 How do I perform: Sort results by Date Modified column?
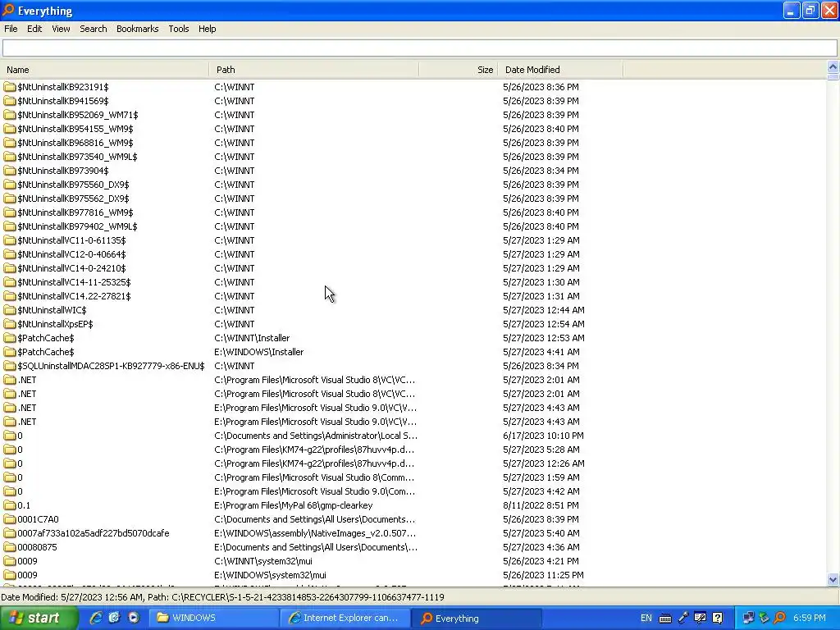coord(560,70)
